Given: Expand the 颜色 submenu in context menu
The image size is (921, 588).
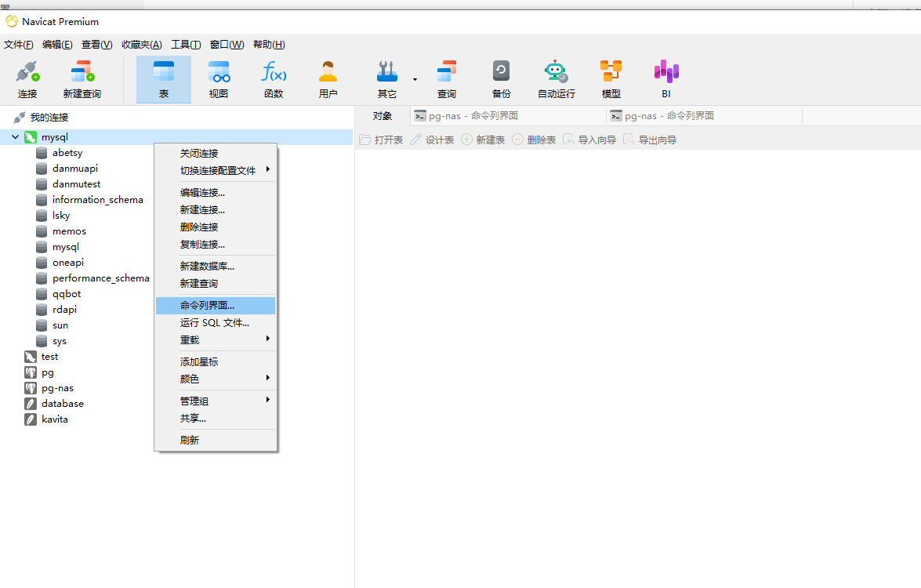Looking at the screenshot, I should [x=189, y=379].
